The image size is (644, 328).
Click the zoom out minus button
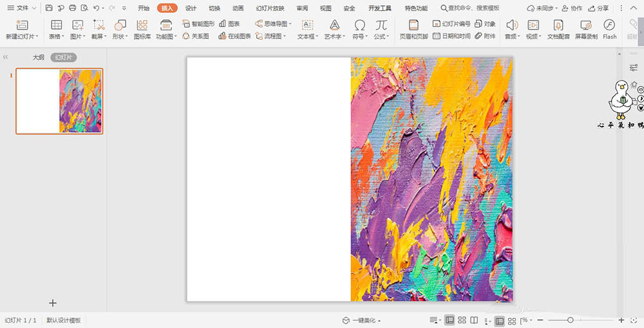pyautogui.click(x=540, y=320)
